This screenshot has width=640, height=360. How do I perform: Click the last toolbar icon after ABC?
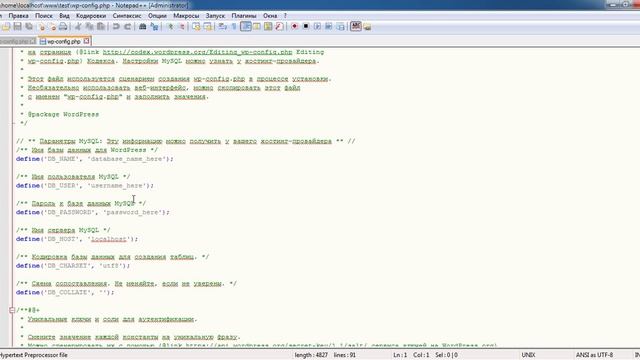pyautogui.click(x=367, y=27)
